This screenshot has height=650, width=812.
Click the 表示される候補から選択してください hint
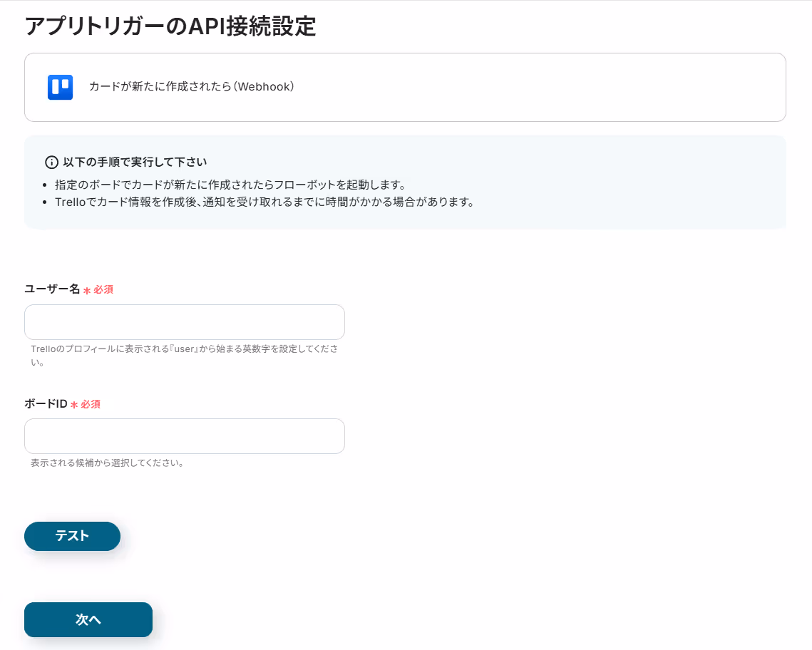pos(107,463)
